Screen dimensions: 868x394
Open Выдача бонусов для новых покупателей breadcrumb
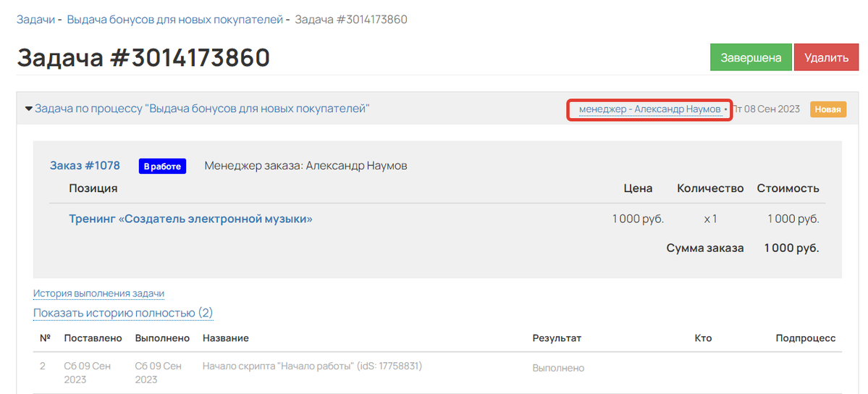tap(174, 20)
